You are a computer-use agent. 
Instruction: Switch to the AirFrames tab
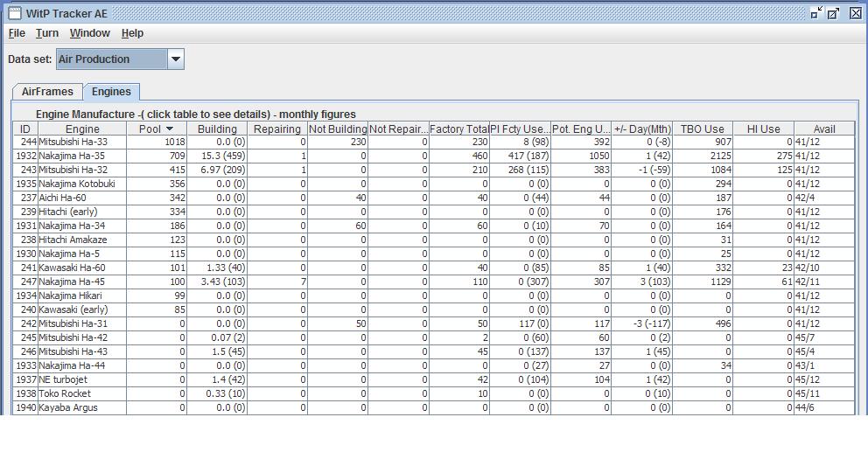47,92
